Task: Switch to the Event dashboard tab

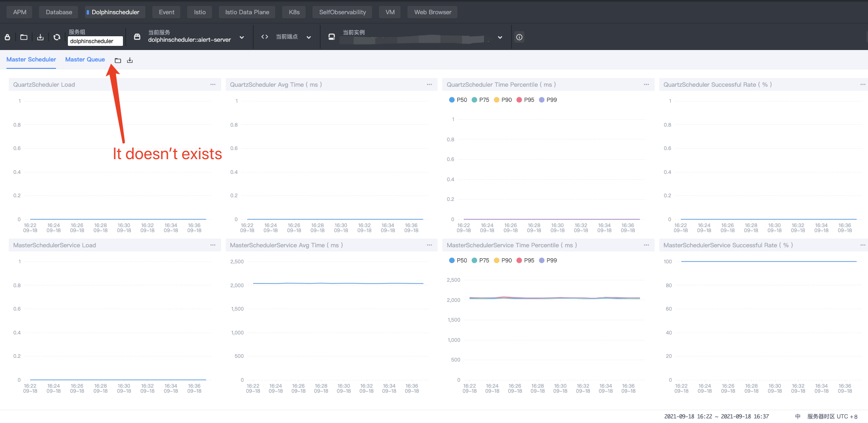Action: coord(167,12)
